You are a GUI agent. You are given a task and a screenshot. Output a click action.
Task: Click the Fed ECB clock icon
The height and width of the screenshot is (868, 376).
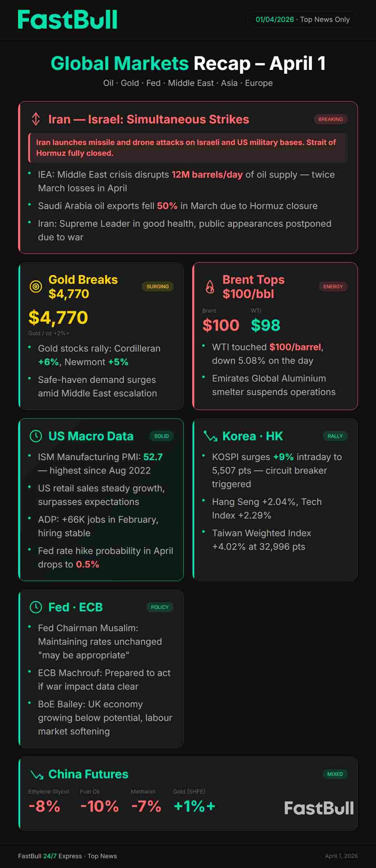click(36, 607)
